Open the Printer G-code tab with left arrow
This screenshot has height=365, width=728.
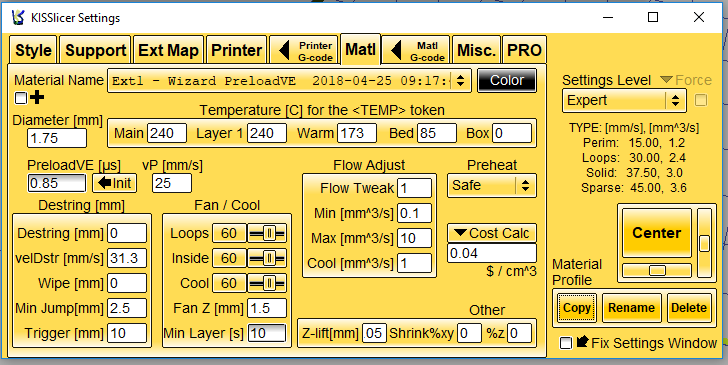click(304, 50)
